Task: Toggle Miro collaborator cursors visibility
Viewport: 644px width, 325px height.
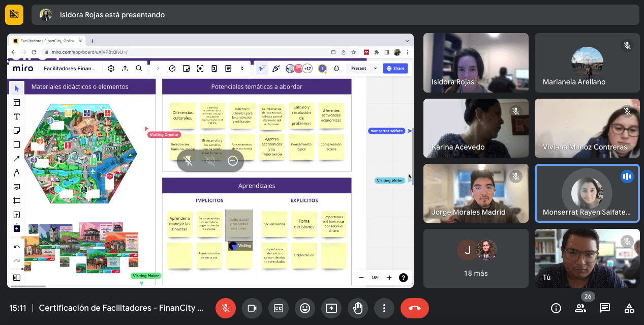Action: [262, 68]
